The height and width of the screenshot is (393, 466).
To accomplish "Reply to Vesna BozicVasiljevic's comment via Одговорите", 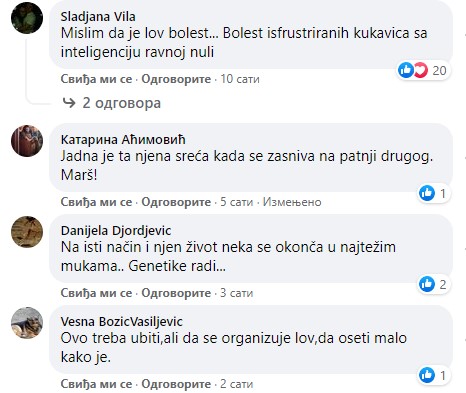I will 176,384.
